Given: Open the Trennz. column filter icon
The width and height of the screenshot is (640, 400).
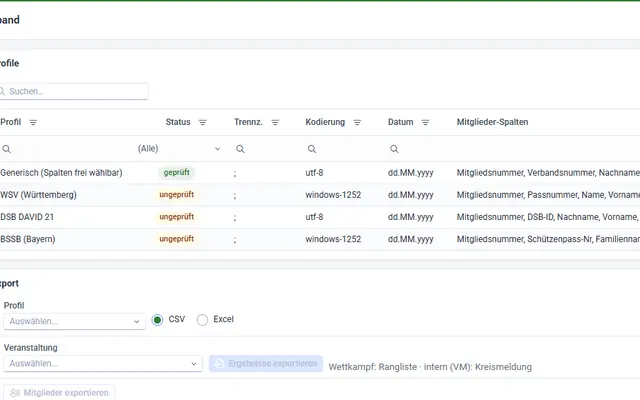Looking at the screenshot, I should click(275, 122).
